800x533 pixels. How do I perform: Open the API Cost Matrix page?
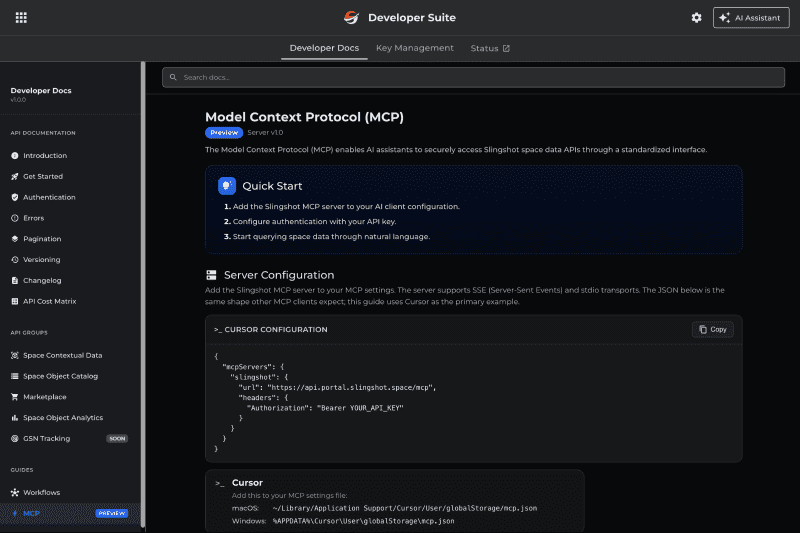click(49, 301)
